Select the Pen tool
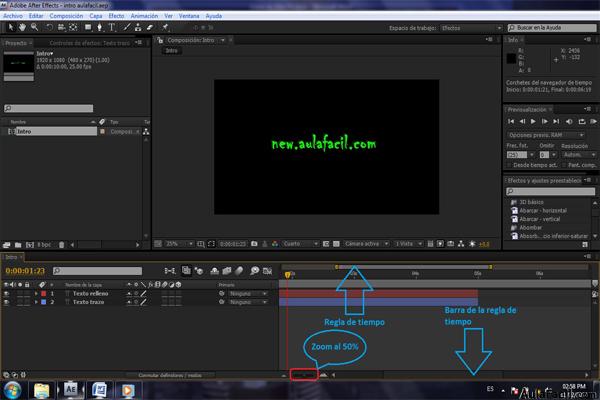Image resolution: width=600 pixels, height=400 pixels. pos(99,27)
